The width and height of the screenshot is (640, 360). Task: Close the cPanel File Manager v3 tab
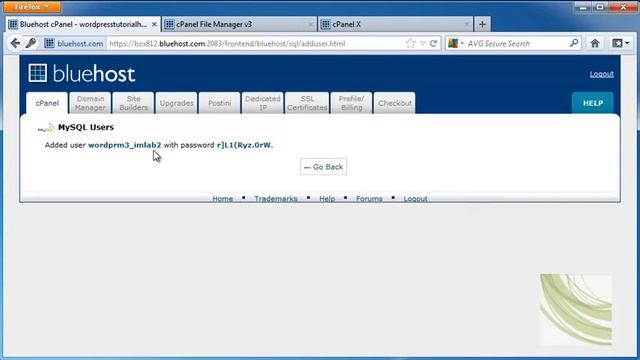pos(311,24)
